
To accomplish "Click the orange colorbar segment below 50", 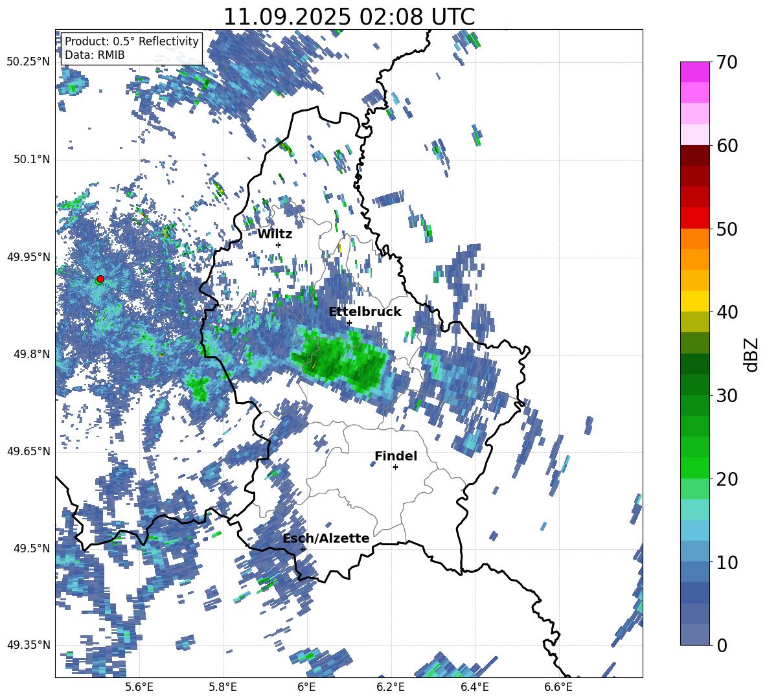I will (x=694, y=239).
